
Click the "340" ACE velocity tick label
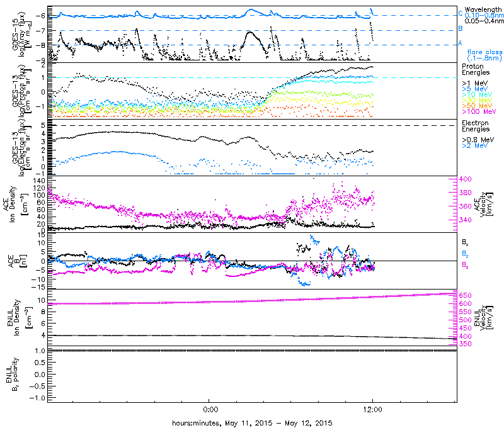(466, 220)
